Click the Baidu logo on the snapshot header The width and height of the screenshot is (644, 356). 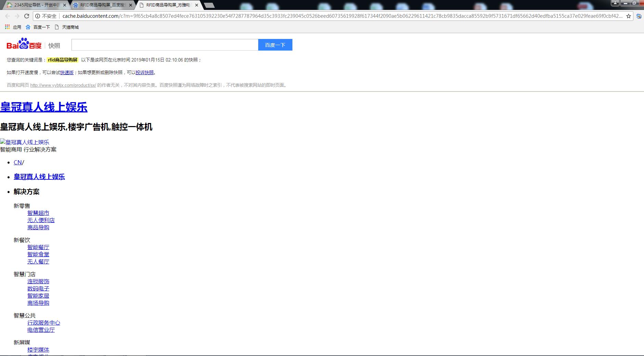[24, 44]
